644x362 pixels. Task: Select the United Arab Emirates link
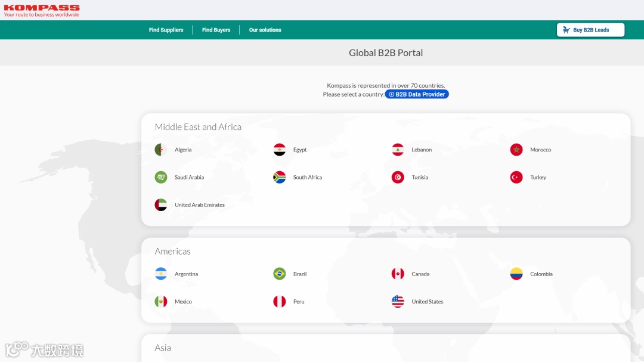pos(200,205)
